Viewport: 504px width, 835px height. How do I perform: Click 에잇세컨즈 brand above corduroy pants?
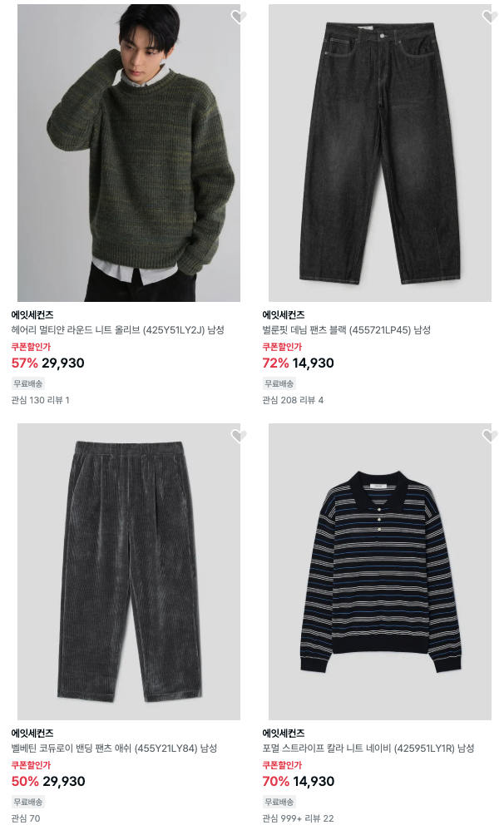click(32, 734)
